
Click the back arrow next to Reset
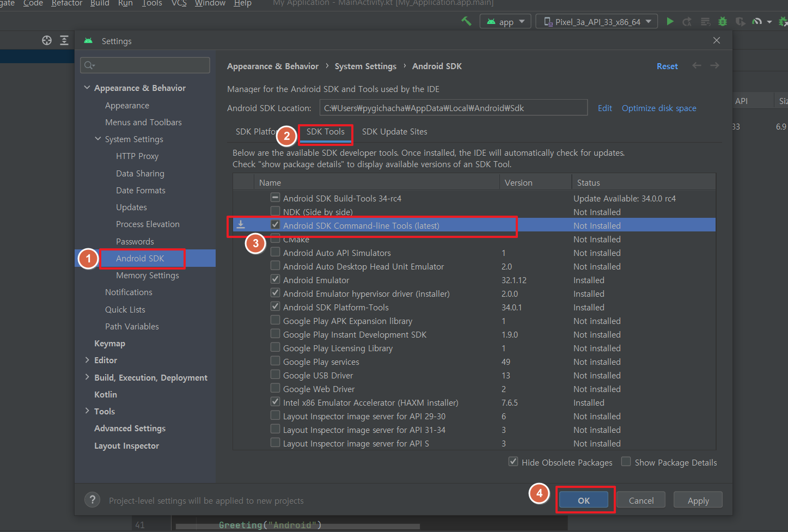697,65
